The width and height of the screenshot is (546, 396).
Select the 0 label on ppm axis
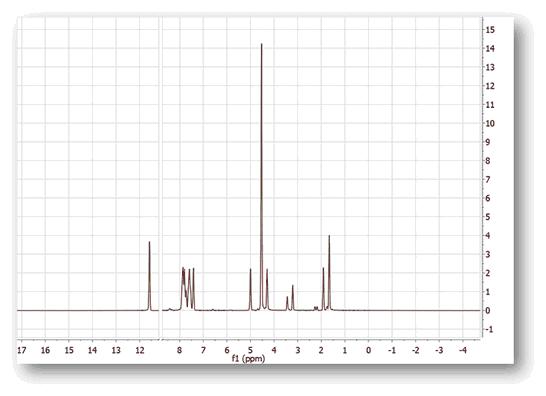(368, 350)
